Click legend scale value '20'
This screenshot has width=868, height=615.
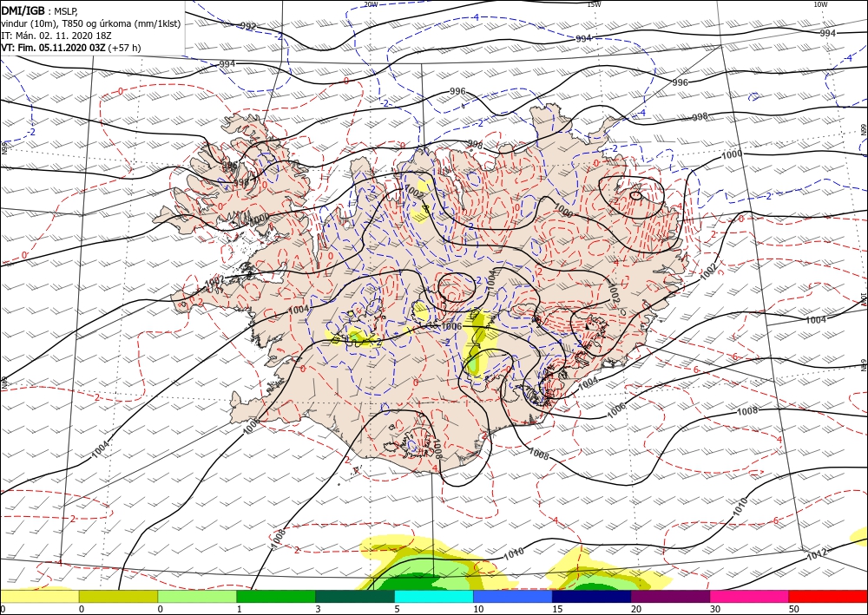[x=636, y=609]
